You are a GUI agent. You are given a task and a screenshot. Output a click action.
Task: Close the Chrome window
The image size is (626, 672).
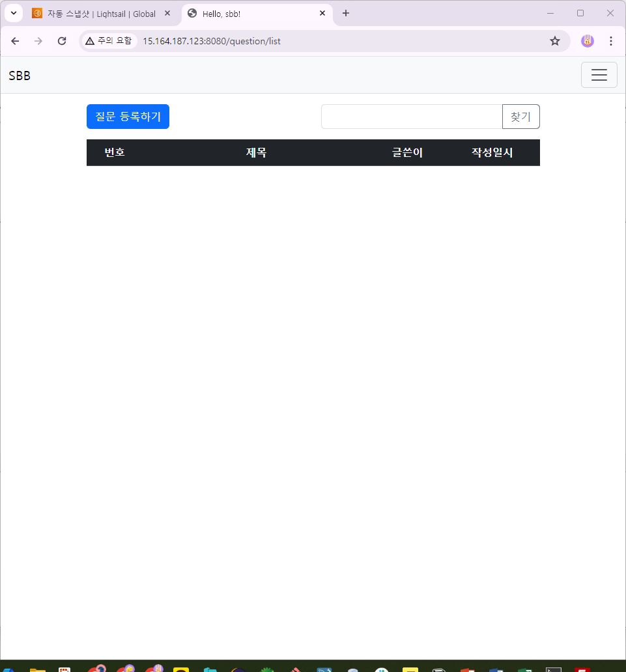[610, 13]
